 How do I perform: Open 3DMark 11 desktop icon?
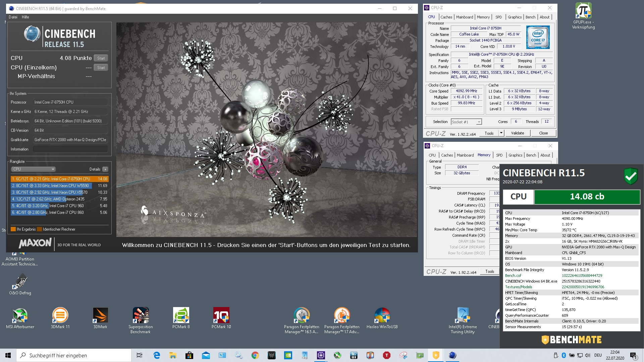[x=60, y=318]
